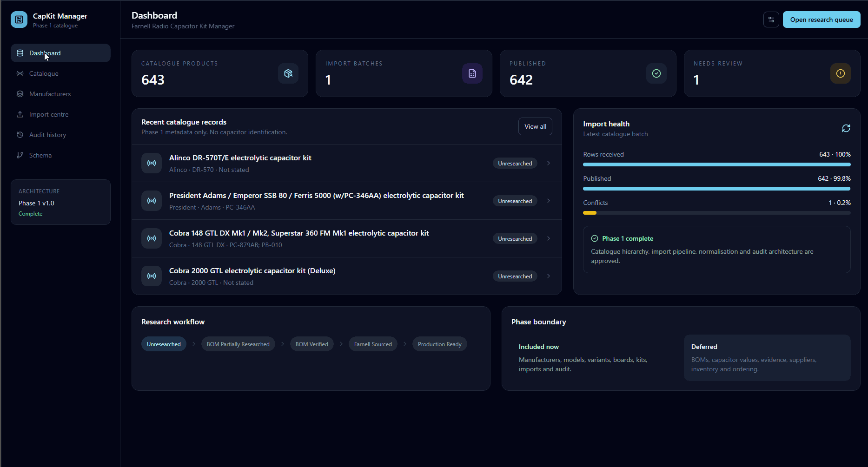Image resolution: width=868 pixels, height=467 pixels.
Task: Click the Published progress bar
Action: (x=717, y=189)
